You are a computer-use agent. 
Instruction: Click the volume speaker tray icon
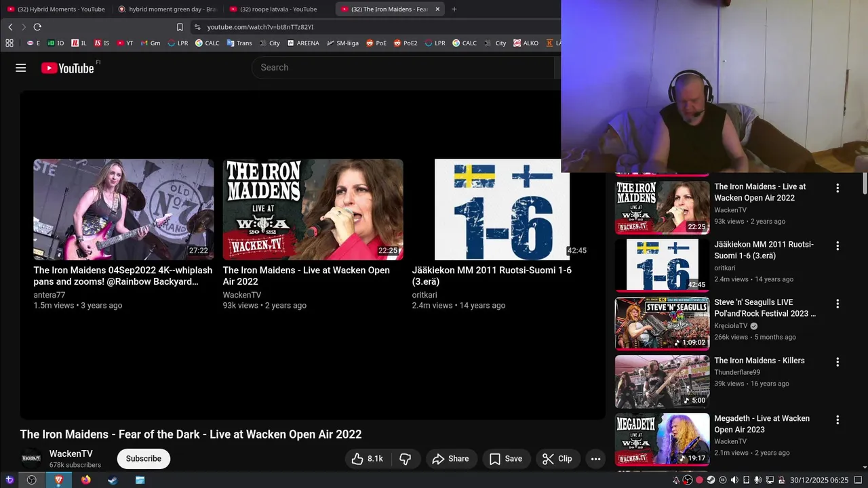(x=734, y=480)
